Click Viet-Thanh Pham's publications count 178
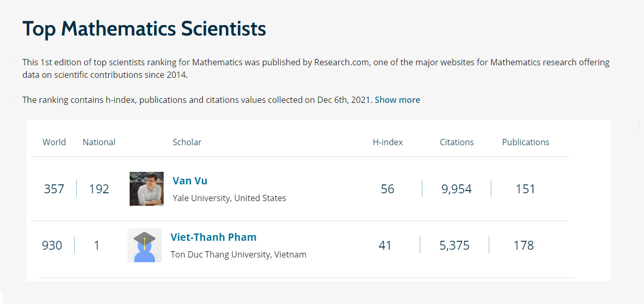Screen dimensions: 644x304 coord(524,245)
